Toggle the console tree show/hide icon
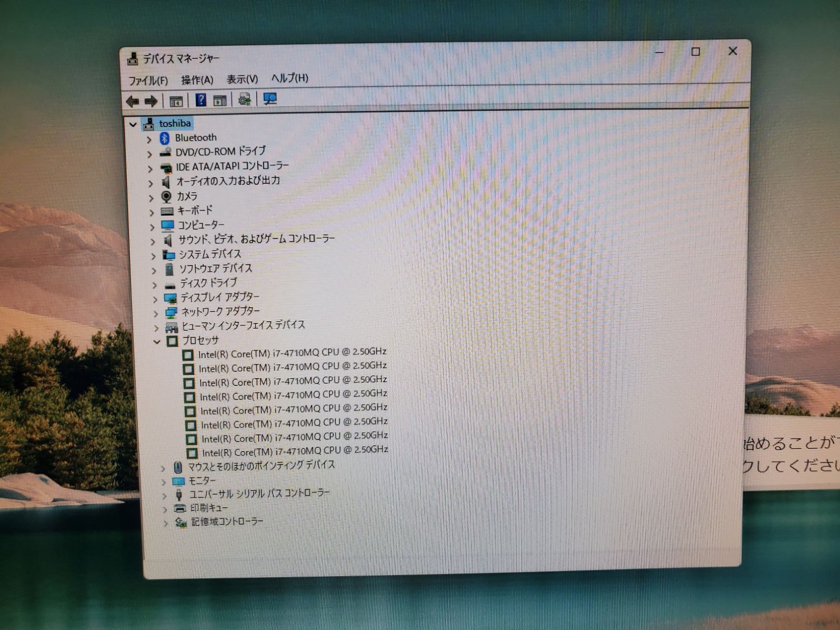 (176, 101)
